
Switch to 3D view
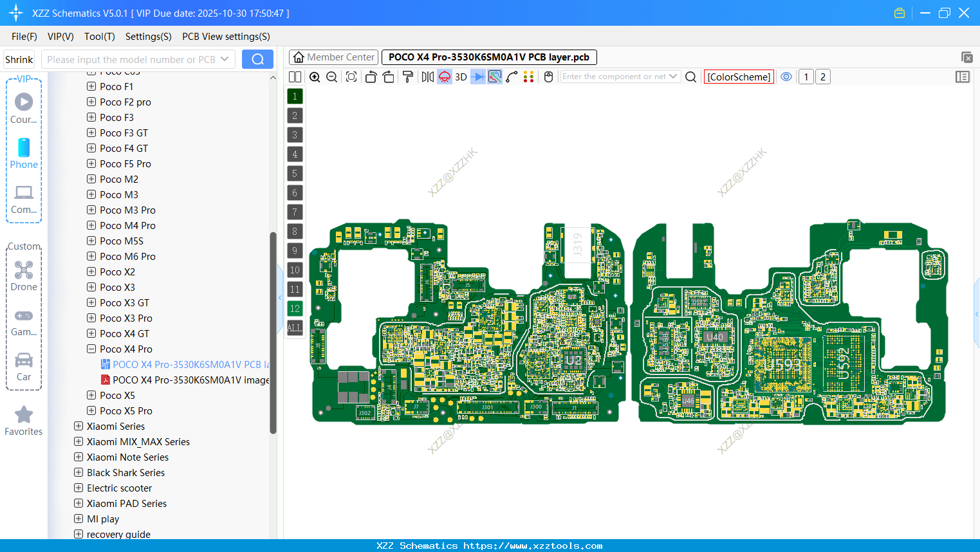click(461, 77)
